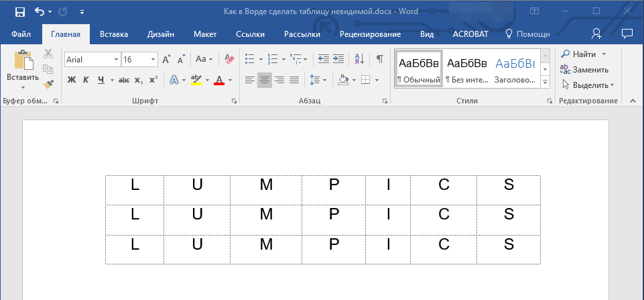Click the Save icon in title bar
This screenshot has height=300, width=644.
(19, 11)
